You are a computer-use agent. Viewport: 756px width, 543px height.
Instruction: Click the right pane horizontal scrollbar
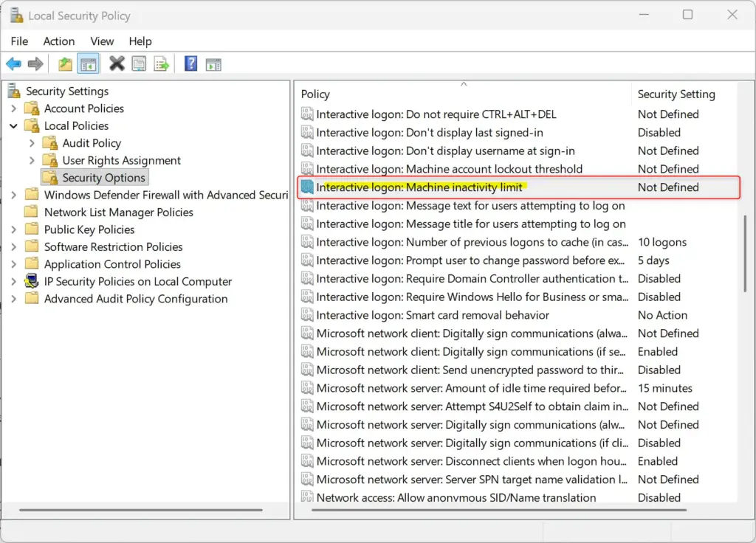(x=498, y=509)
